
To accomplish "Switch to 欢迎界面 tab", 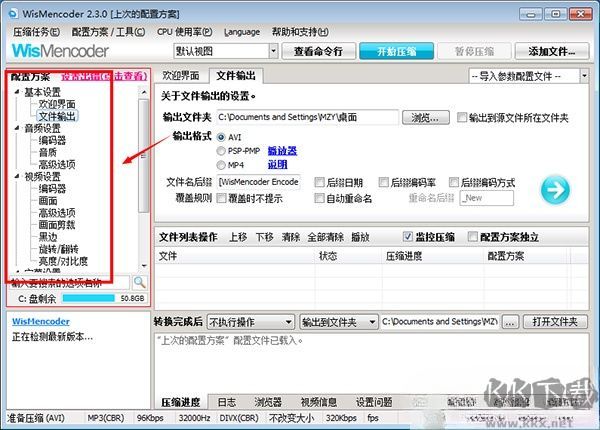I will (181, 76).
